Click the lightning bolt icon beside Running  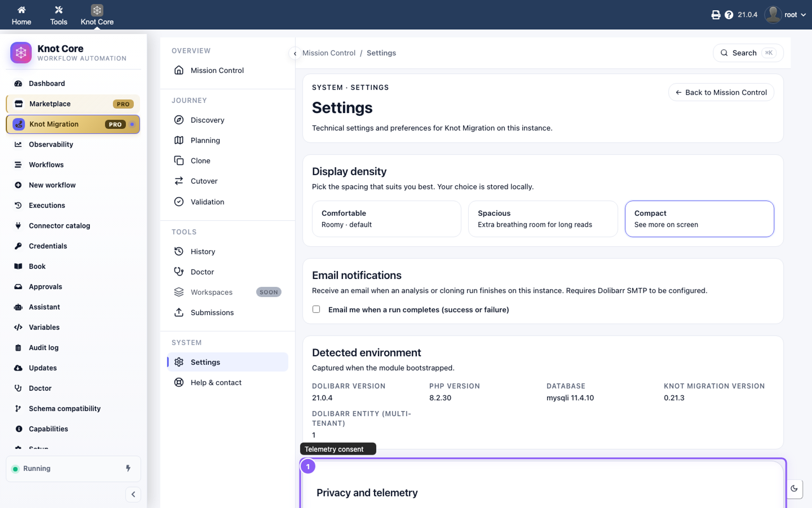128,468
